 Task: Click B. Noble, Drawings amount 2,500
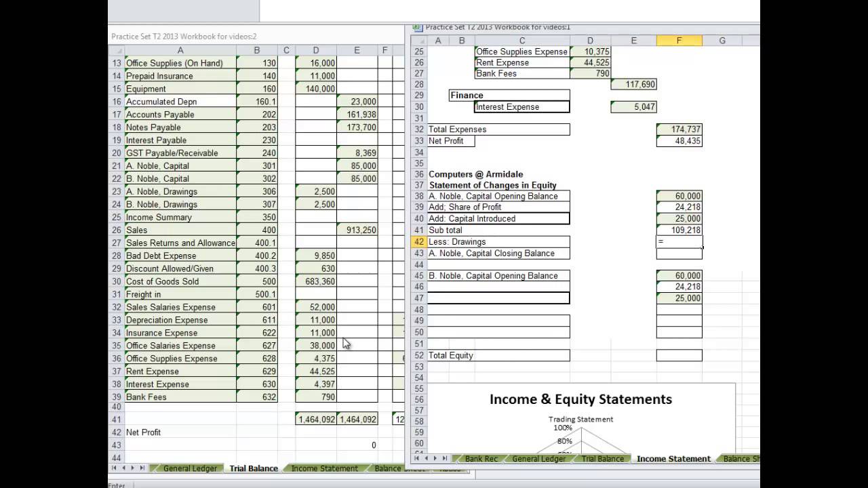click(x=316, y=204)
